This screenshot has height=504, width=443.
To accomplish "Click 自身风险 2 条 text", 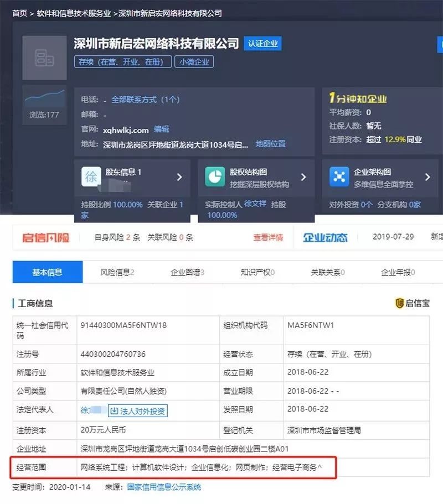I will (117, 237).
